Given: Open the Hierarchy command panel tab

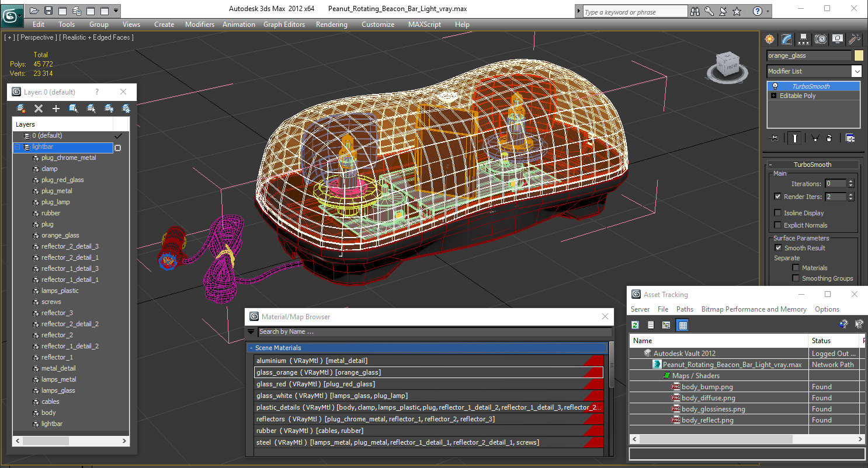Looking at the screenshot, I should click(804, 39).
